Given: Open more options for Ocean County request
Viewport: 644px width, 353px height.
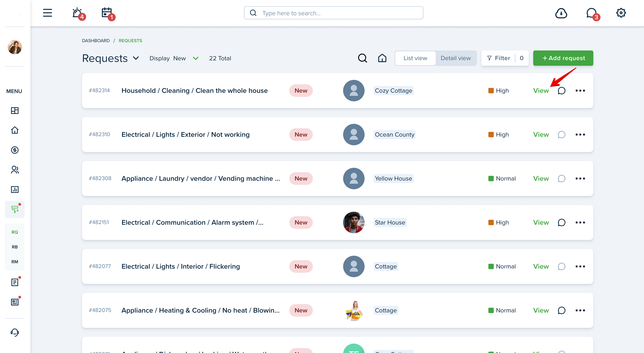Looking at the screenshot, I should coord(580,135).
